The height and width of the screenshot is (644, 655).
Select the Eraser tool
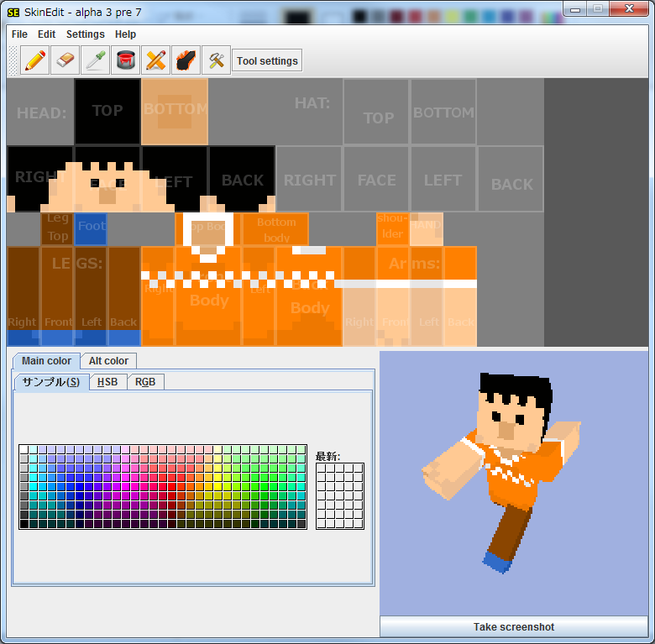[65, 60]
